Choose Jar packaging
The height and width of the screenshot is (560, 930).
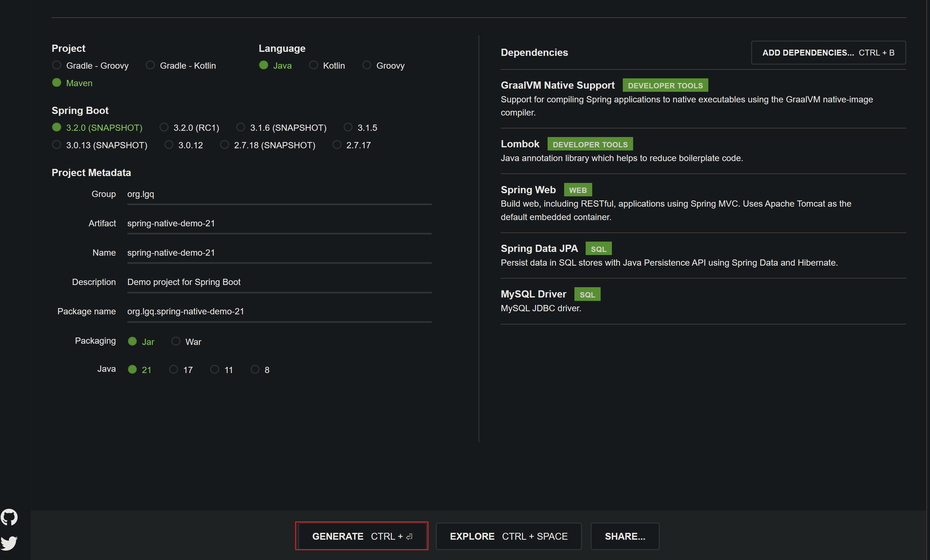pyautogui.click(x=141, y=341)
